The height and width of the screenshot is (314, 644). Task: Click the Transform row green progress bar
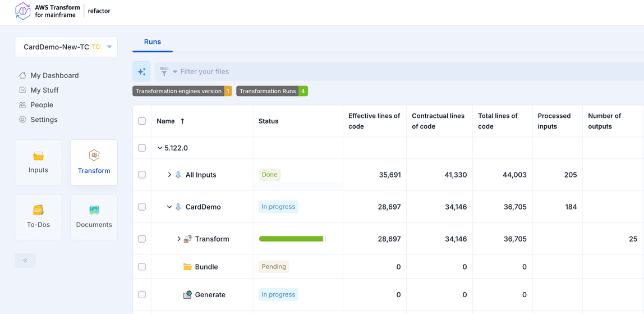click(x=292, y=239)
